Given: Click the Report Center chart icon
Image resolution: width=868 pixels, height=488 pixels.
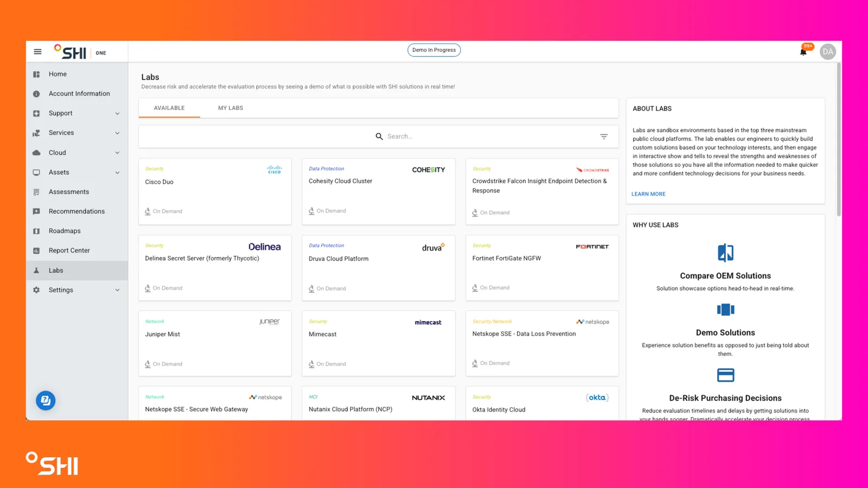Looking at the screenshot, I should tap(36, 251).
